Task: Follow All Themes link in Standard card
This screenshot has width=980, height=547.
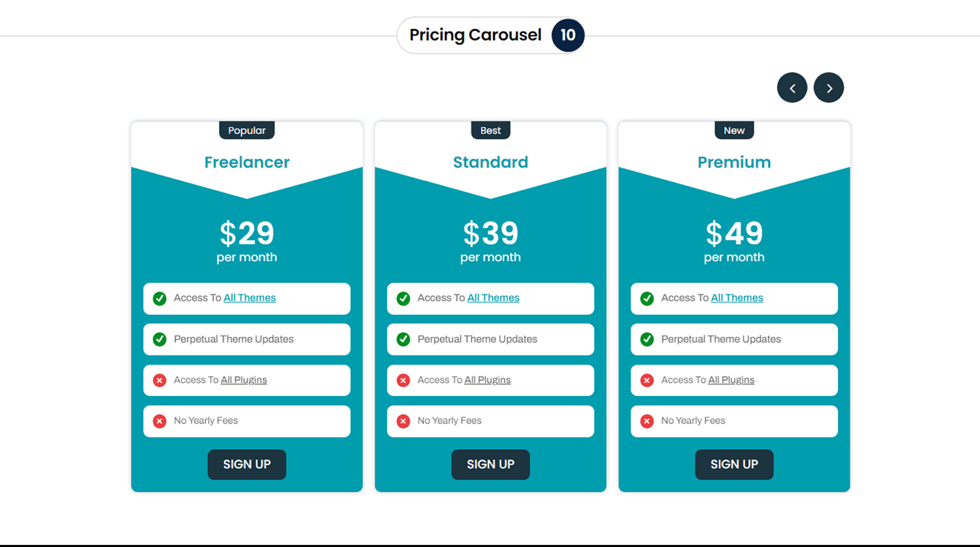Action: 493,298
